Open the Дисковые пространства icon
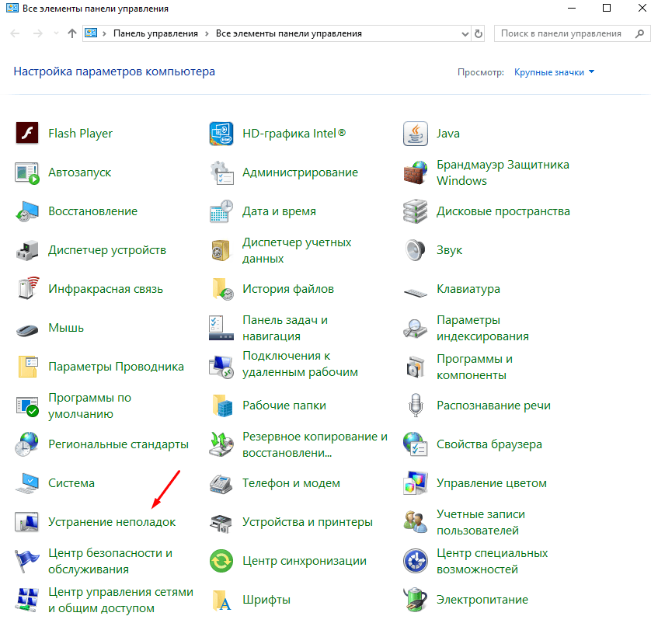This screenshot has width=651, height=644. pos(415,211)
